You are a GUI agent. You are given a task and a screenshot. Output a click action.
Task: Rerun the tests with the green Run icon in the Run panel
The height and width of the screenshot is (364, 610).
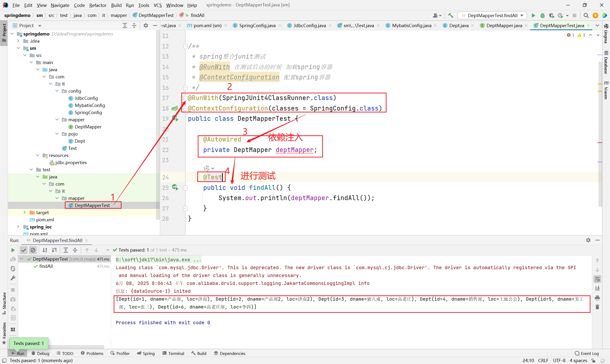point(13,250)
